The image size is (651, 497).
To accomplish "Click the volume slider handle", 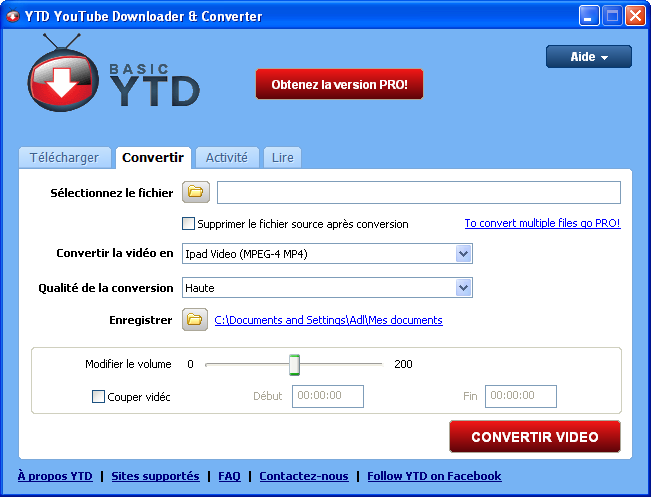I will pyautogui.click(x=294, y=365).
